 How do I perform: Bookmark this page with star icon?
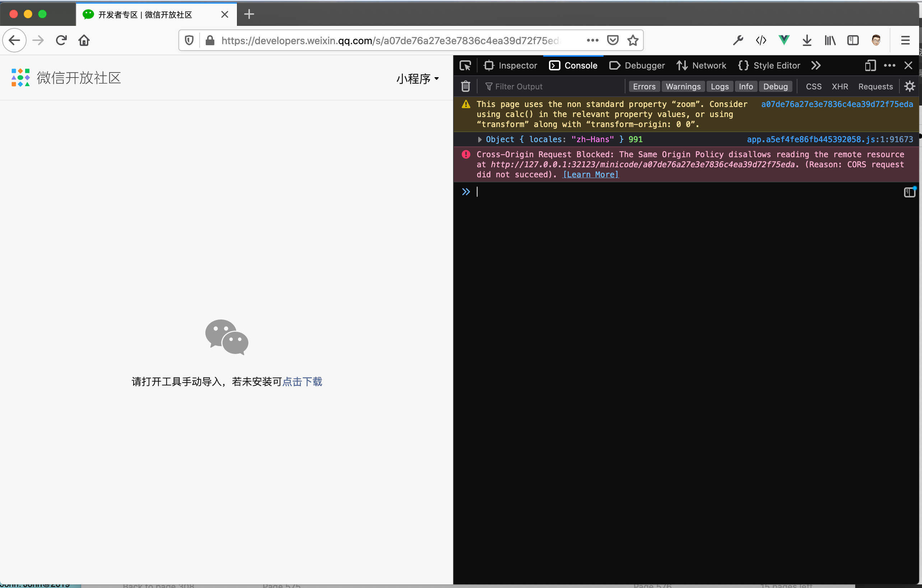click(633, 40)
